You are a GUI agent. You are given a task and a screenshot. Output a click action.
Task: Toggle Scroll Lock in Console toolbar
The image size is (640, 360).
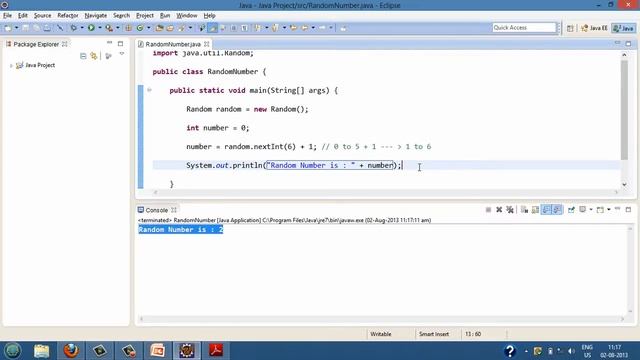[535, 210]
